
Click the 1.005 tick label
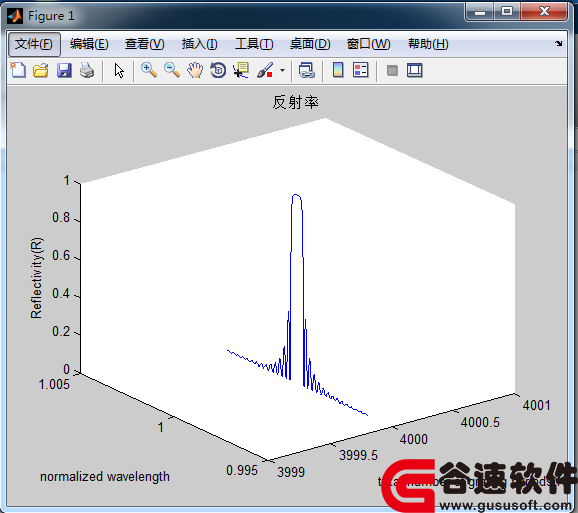pos(54,384)
